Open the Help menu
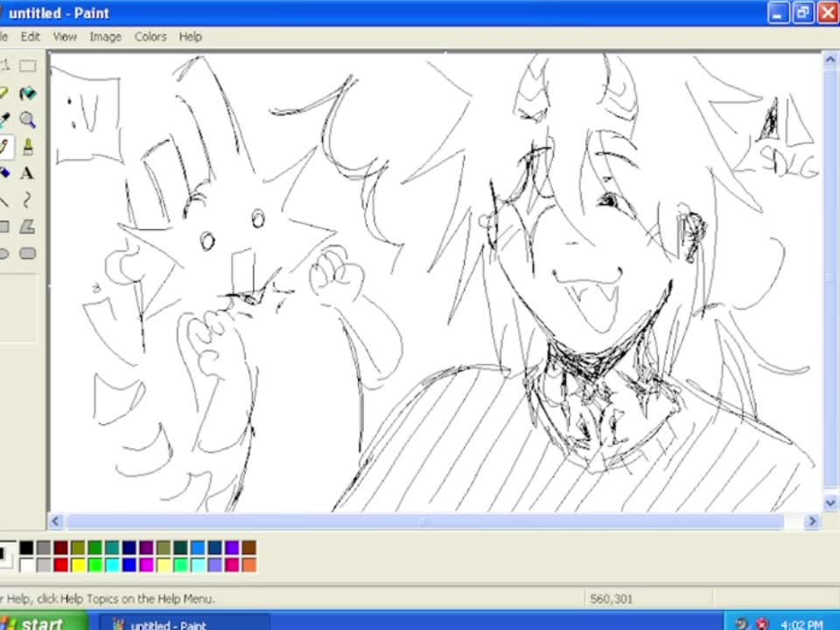The image size is (840, 630). (190, 37)
